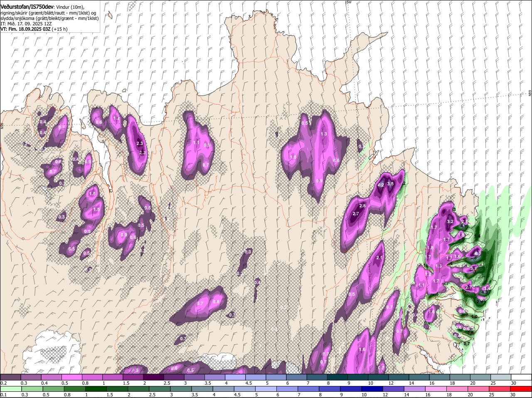Click the 3.5 precipitation value on the map
This screenshot has width=532, height=398.
(x=390, y=184)
